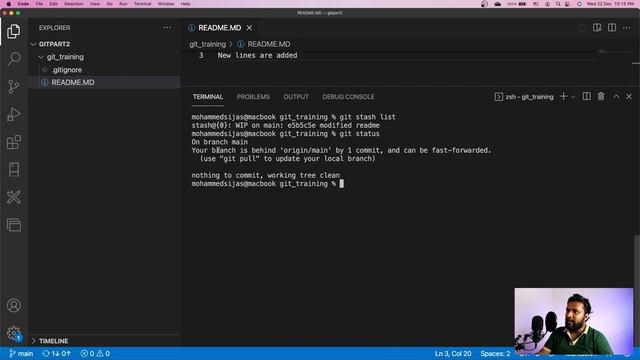
Task: Open the Help menu
Action: coord(185,4)
